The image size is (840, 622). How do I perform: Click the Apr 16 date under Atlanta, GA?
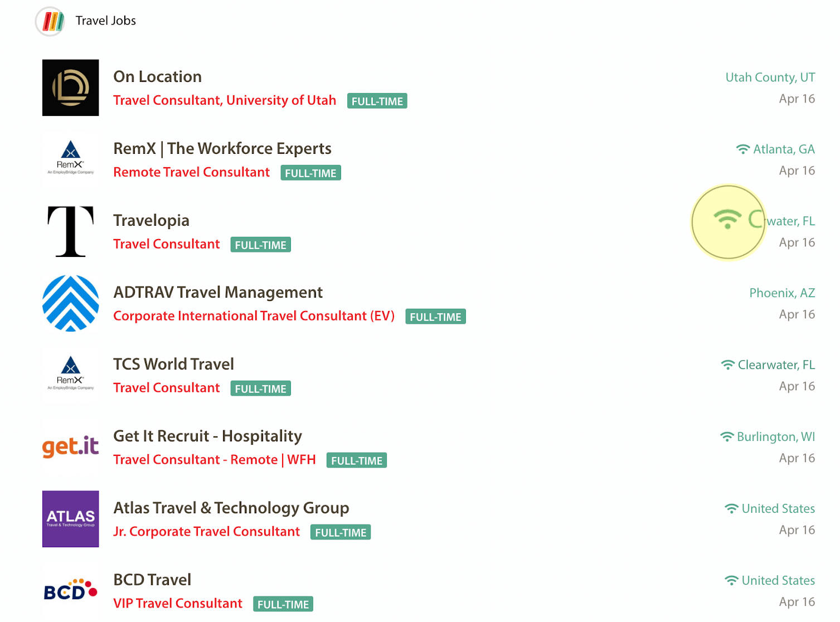pyautogui.click(x=797, y=171)
